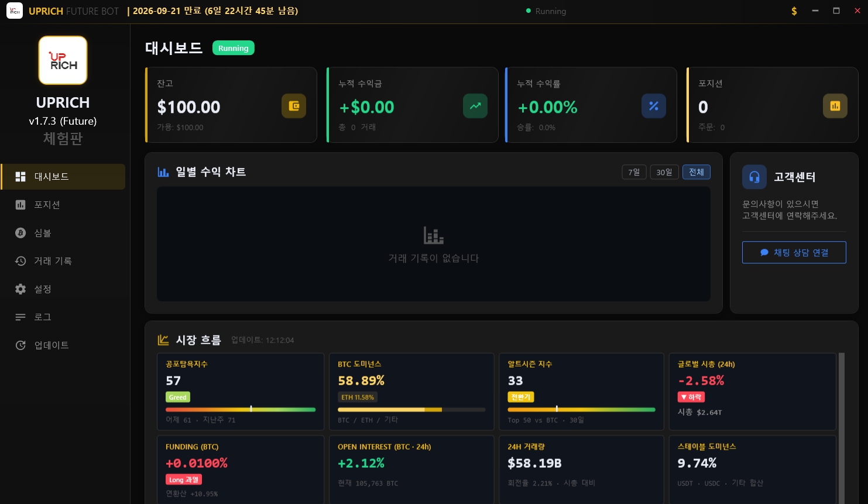Click the dollar sign icon in title bar
The width and height of the screenshot is (868, 504).
click(x=794, y=11)
